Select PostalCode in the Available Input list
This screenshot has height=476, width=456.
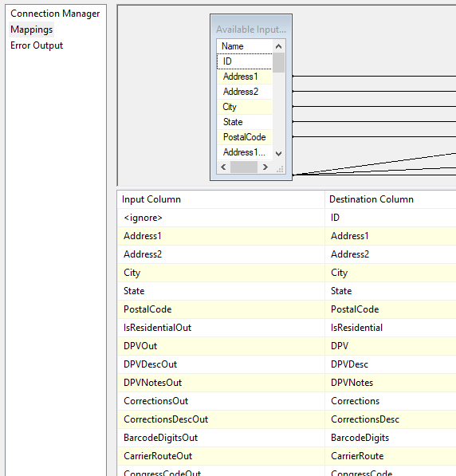pos(245,137)
